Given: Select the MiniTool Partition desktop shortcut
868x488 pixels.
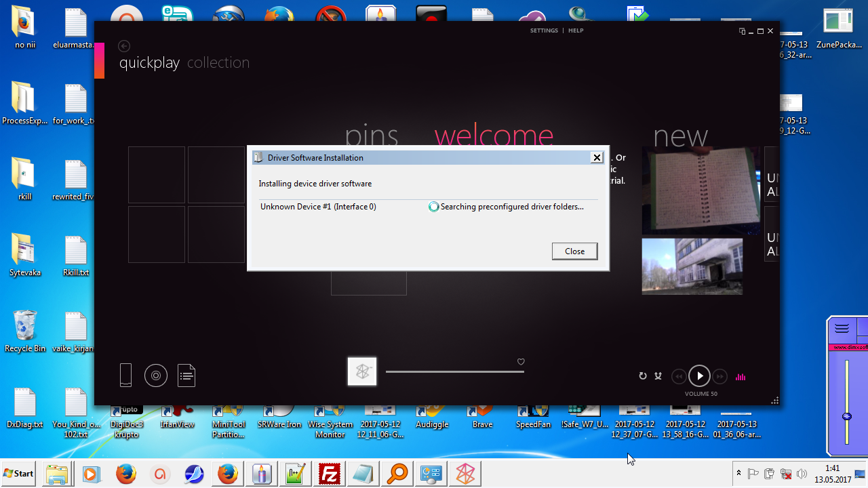Looking at the screenshot, I should [229, 421].
